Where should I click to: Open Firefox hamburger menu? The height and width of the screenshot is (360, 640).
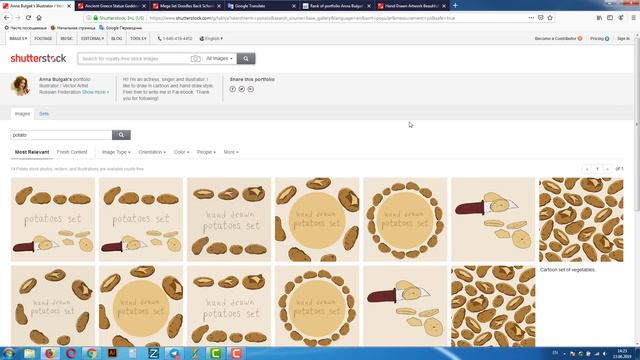pyautogui.click(x=633, y=18)
